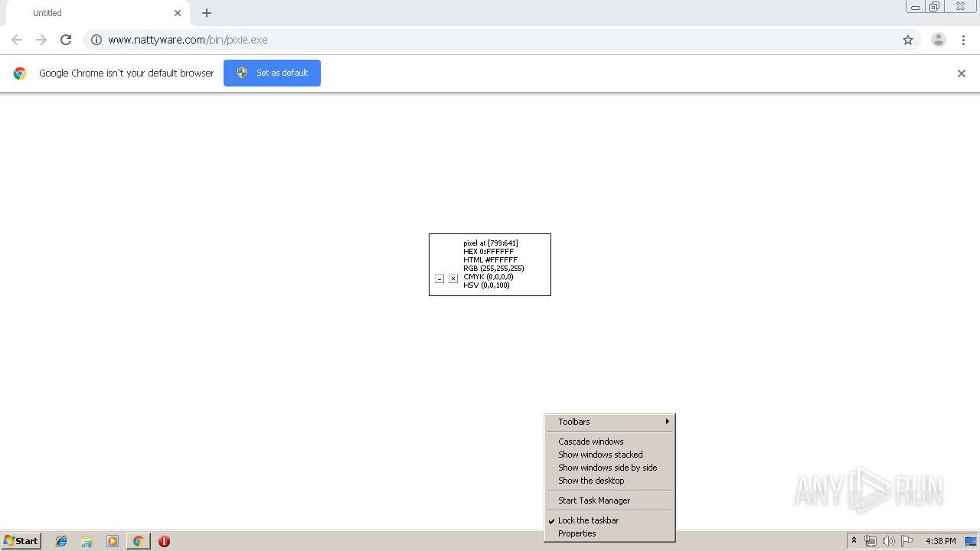980x551 pixels.
Task: Dismiss the default browser infobar
Action: tap(962, 73)
